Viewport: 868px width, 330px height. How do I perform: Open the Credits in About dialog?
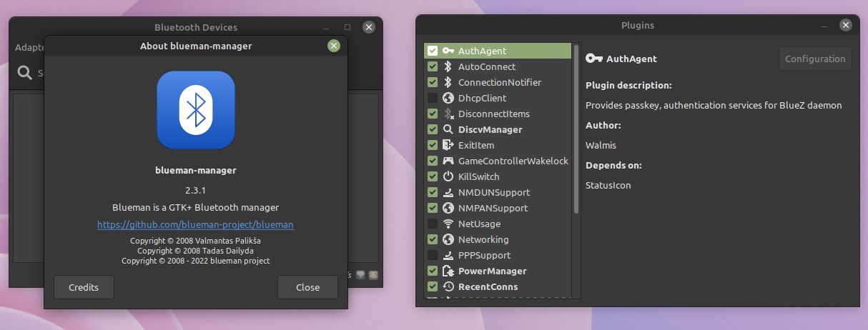(84, 287)
